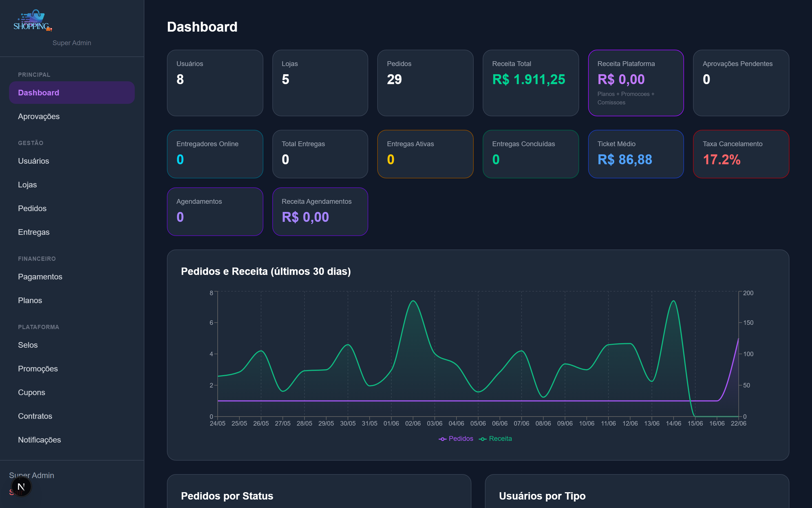Image resolution: width=812 pixels, height=508 pixels.
Task: Click the Dashboard page heading
Action: 202,27
